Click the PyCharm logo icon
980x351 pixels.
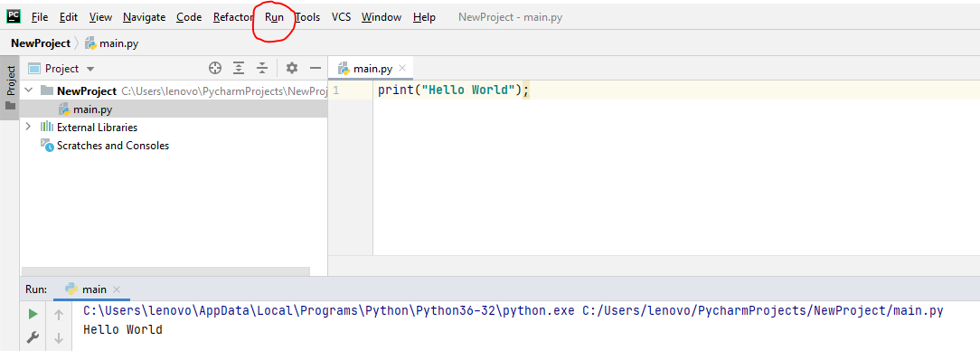(14, 17)
